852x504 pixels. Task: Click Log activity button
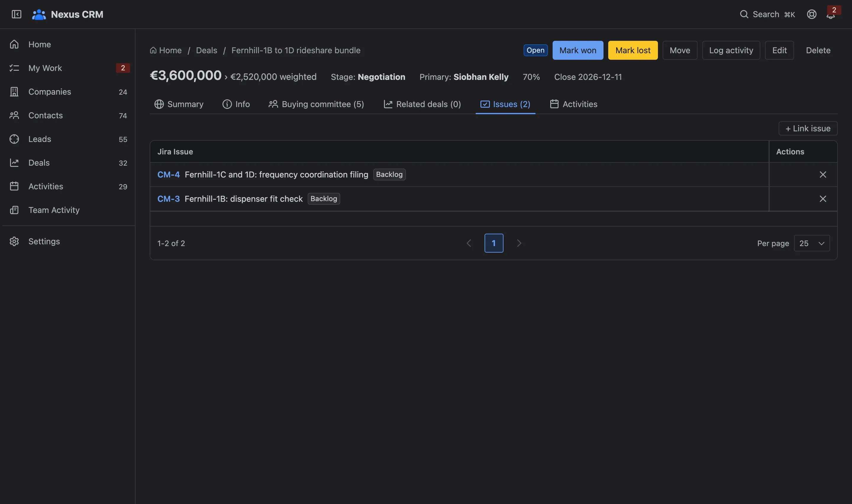(731, 50)
